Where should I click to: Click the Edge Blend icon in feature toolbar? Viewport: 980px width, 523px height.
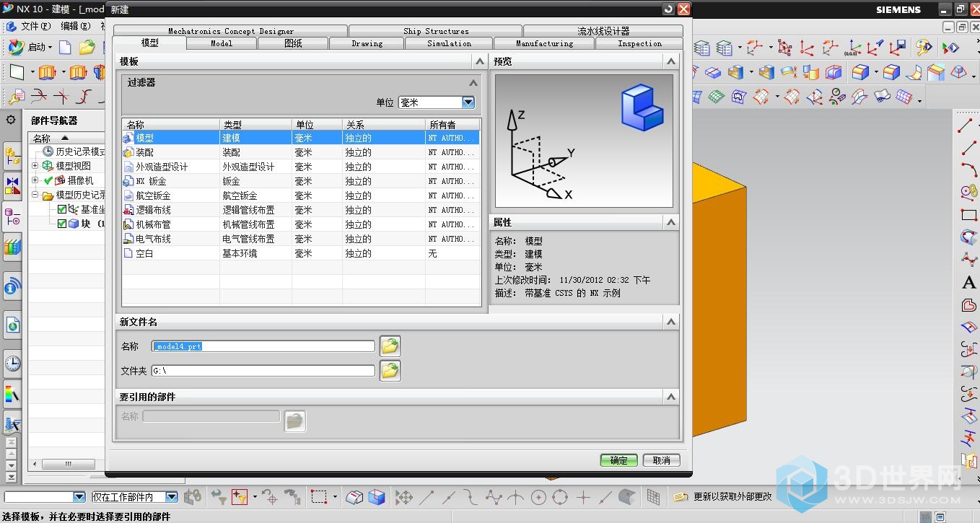(861, 72)
